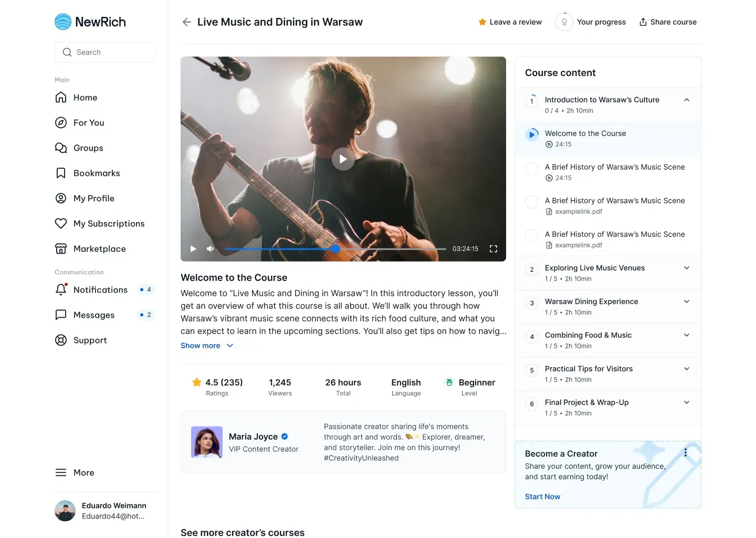Mute the video with speaker icon
This screenshot has width=756, height=538.
click(210, 249)
